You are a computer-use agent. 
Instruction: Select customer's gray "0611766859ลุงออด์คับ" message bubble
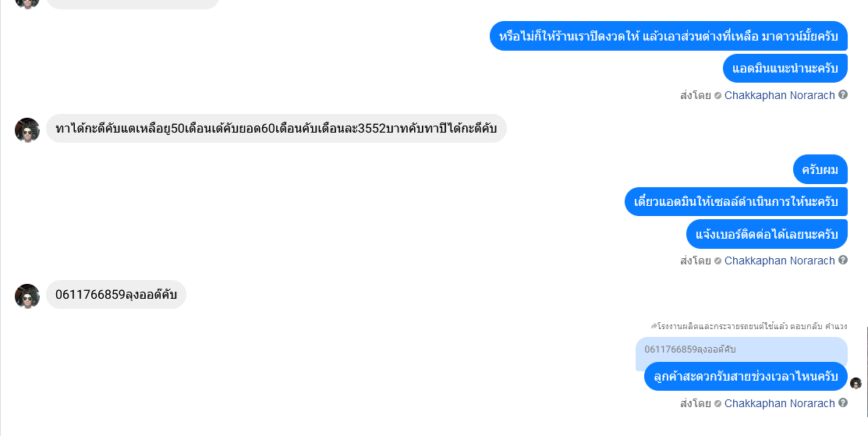[116, 294]
